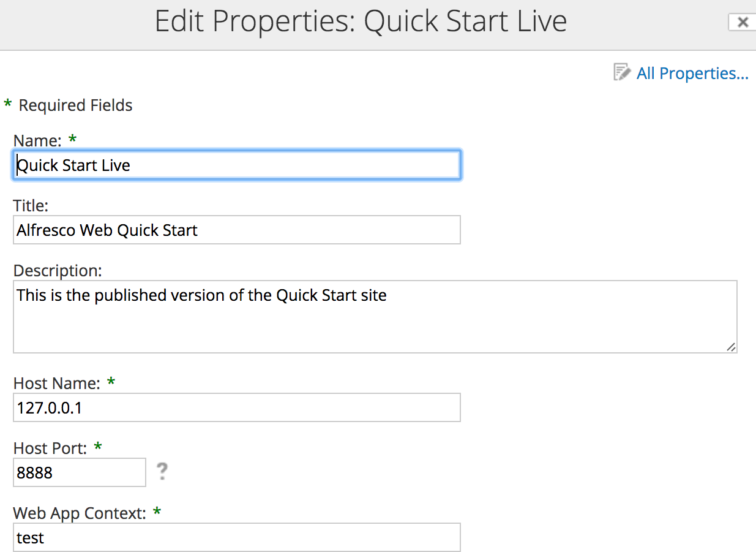This screenshot has height=552, width=756.
Task: Click the Web App Context: label
Action: [x=80, y=513]
